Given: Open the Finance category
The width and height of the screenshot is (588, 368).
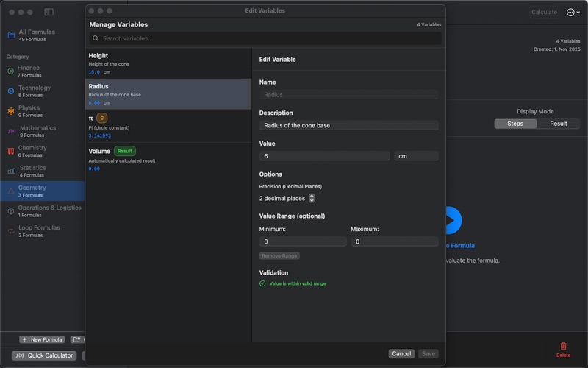Looking at the screenshot, I should [43, 71].
